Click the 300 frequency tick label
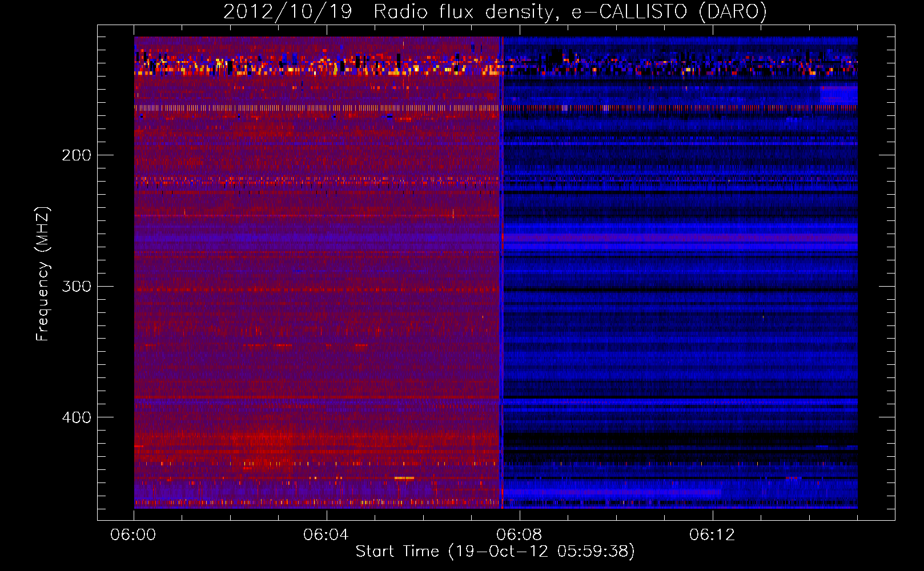This screenshot has height=571, width=924. pyautogui.click(x=77, y=286)
